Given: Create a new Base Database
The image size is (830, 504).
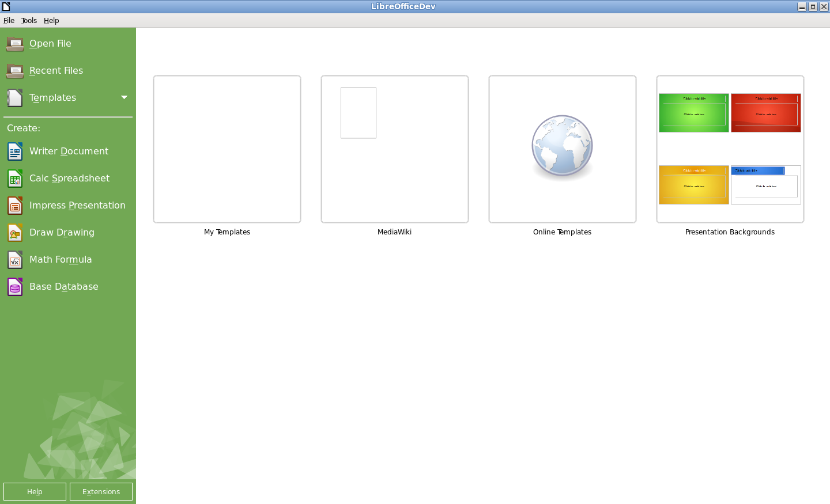Looking at the screenshot, I should 63,287.
